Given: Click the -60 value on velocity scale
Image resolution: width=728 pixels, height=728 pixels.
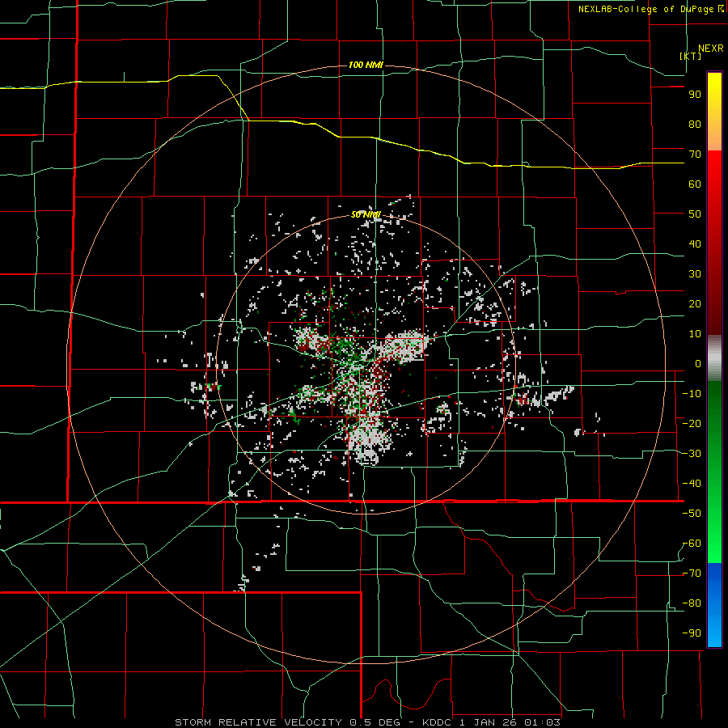Looking at the screenshot, I should 692,544.
